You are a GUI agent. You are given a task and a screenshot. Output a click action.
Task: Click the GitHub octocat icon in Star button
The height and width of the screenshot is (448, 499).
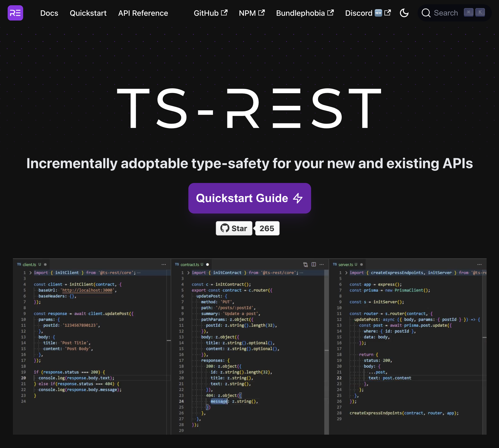tap(225, 228)
